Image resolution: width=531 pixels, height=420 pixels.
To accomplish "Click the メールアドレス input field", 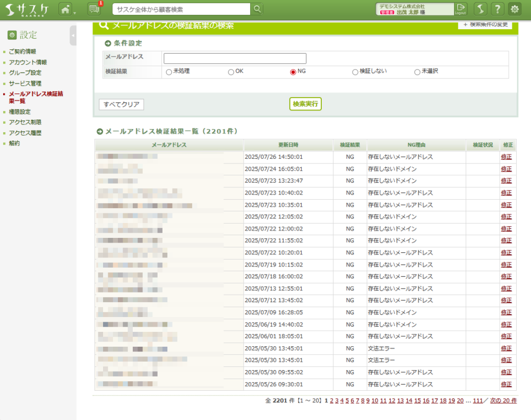I will (235, 58).
